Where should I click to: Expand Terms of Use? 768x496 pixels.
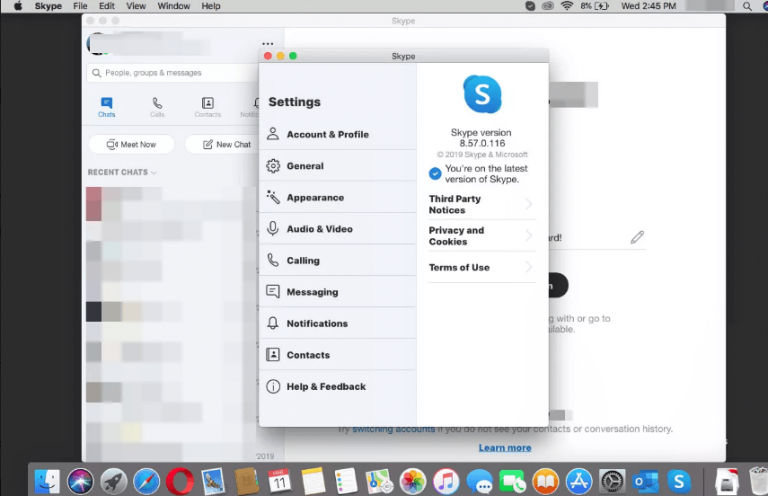tap(482, 267)
